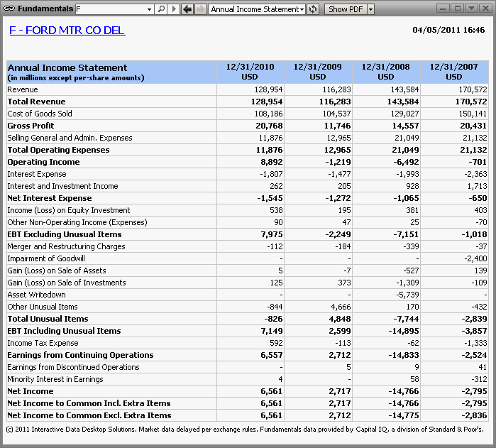Viewport: 496px width, 448px height.
Task: Go forward with the grayed right arrow
Action: pyautogui.click(x=200, y=9)
